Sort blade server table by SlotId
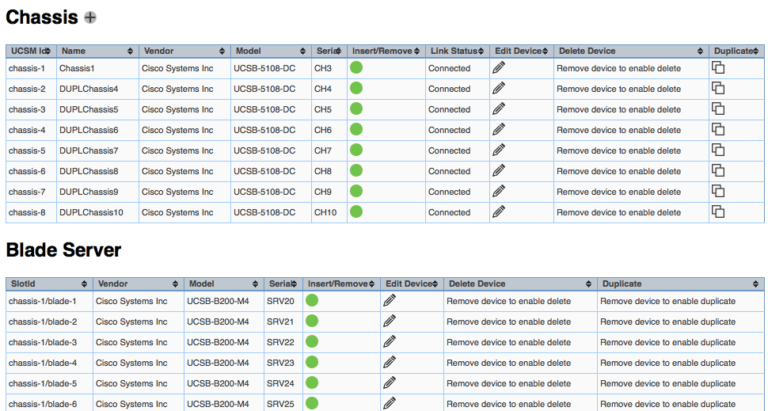This screenshot has height=411, width=768. coord(48,284)
